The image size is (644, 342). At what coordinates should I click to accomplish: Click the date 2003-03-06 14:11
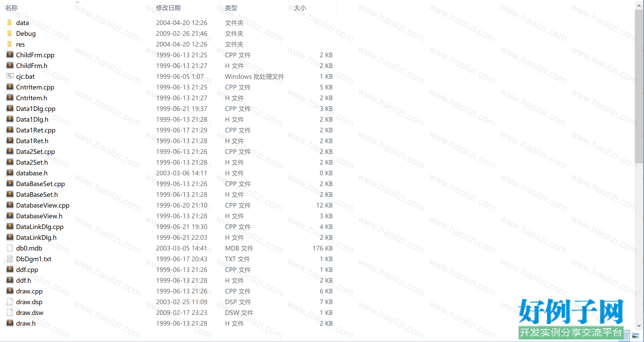(182, 173)
